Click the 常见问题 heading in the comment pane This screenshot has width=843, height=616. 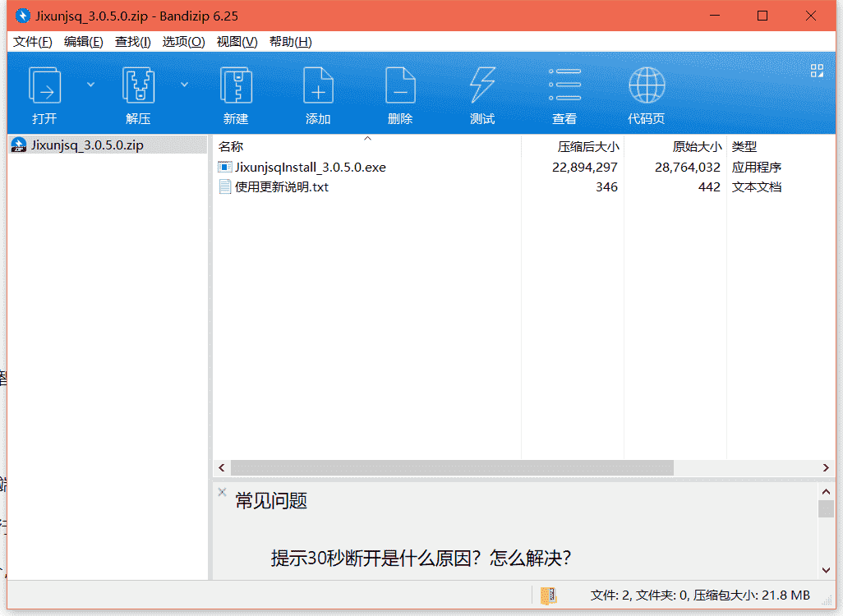tap(271, 501)
